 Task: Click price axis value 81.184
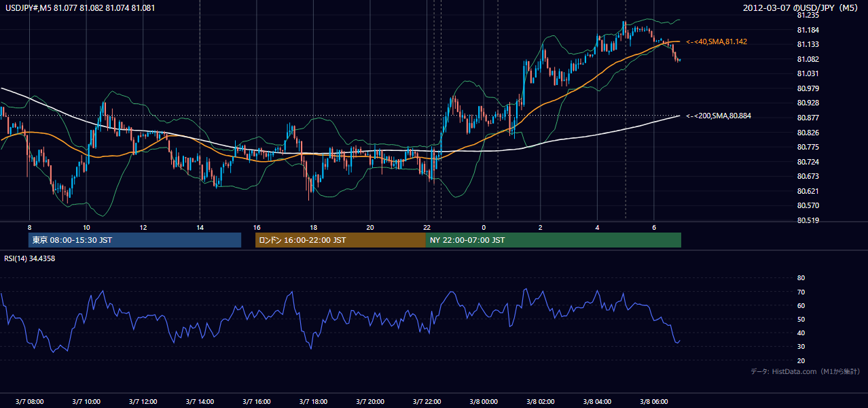(808, 30)
